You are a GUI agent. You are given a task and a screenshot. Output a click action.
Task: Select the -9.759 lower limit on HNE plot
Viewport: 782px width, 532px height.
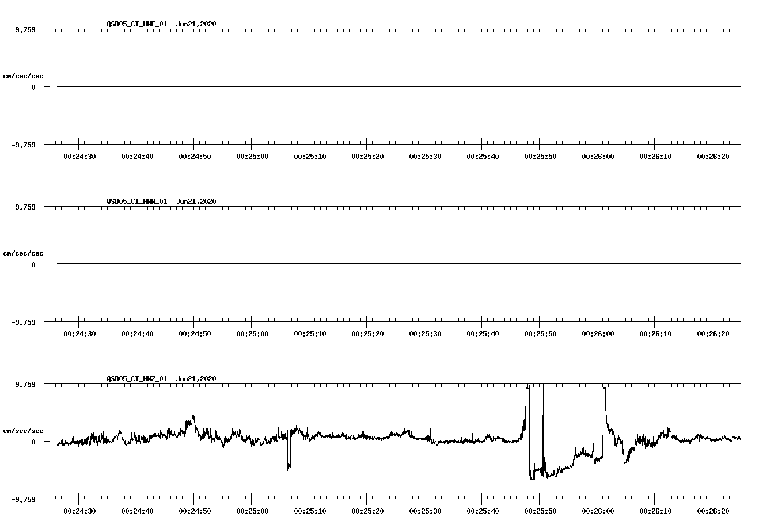click(x=23, y=145)
